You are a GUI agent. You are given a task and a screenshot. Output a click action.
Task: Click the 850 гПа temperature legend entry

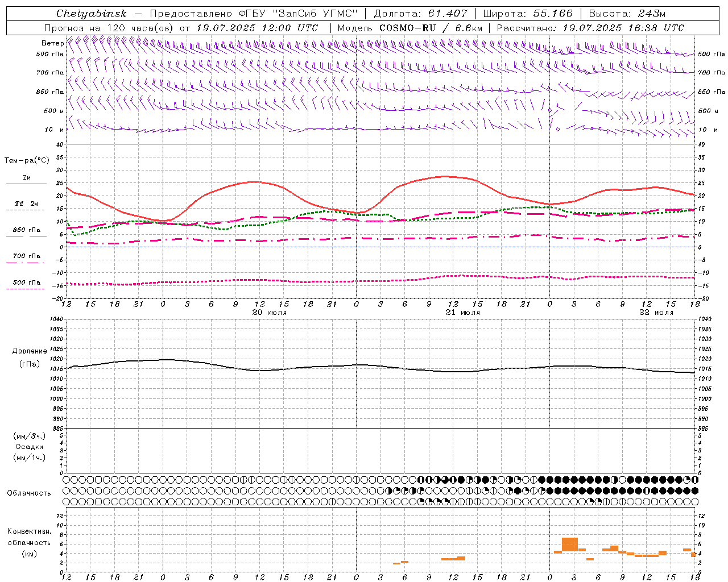pos(27,230)
